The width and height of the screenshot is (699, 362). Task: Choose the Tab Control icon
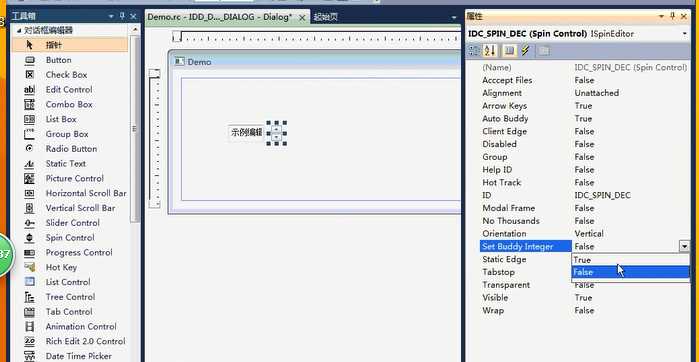pos(29,312)
